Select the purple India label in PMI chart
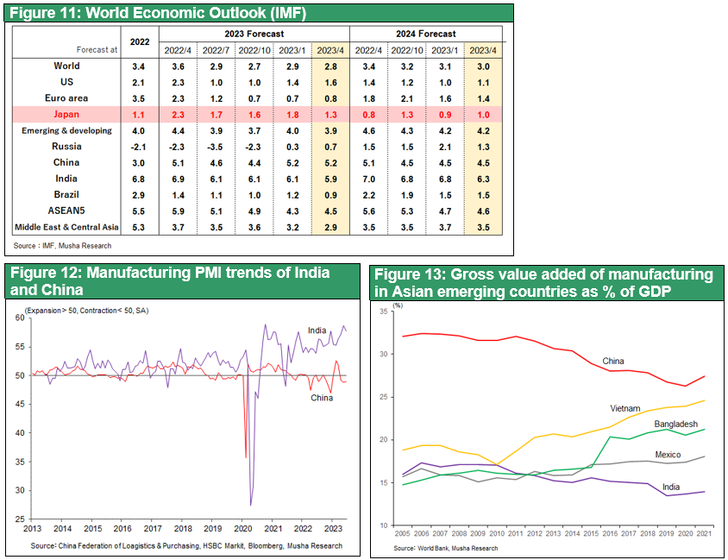This screenshot has width=728, height=560. (x=318, y=330)
